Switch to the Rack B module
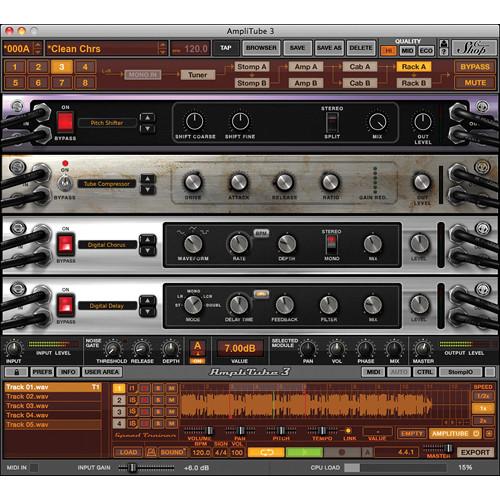This screenshot has width=500, height=500. [x=414, y=83]
